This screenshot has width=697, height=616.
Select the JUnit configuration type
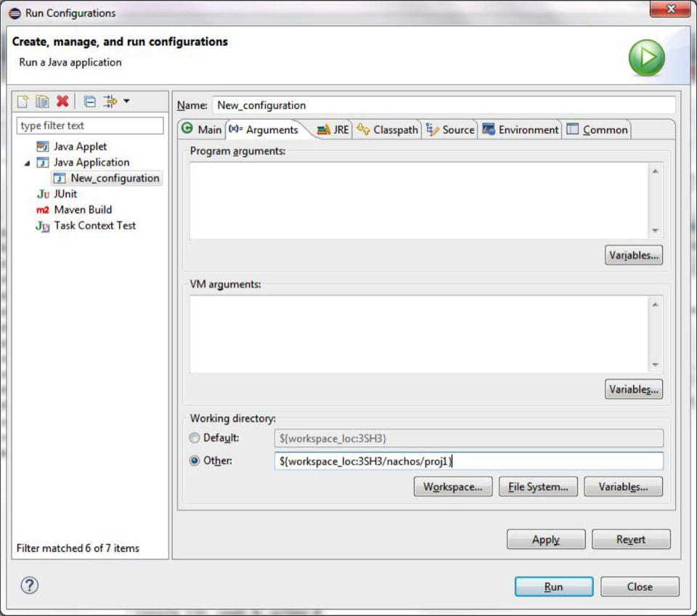pyautogui.click(x=65, y=194)
